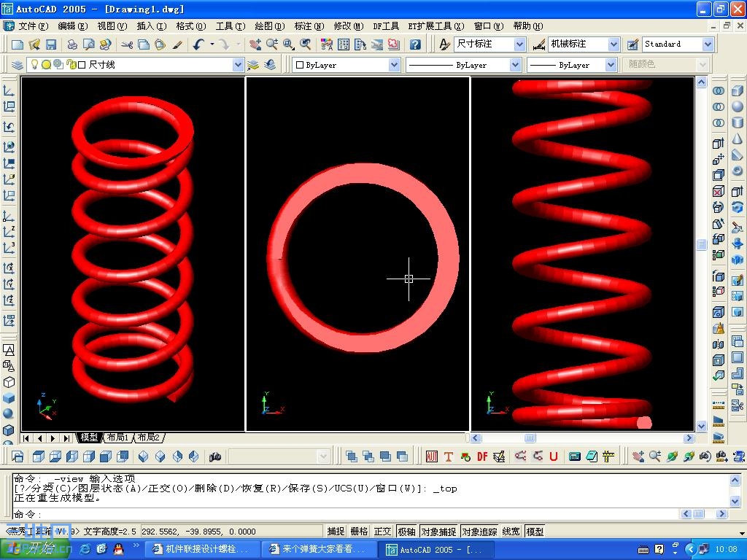Expand the ByLayer lineweight dropdown
Image resolution: width=747 pixels, height=560 pixels.
point(611,65)
